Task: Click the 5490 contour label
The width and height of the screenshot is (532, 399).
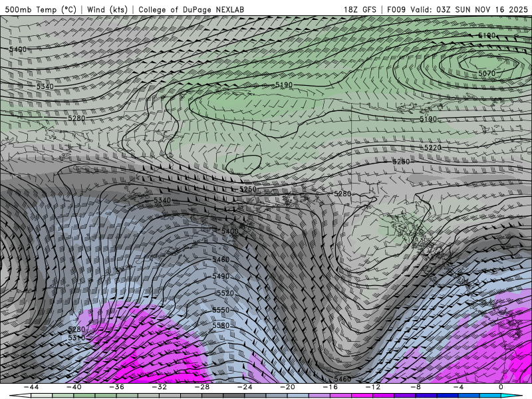Action: tap(221, 276)
